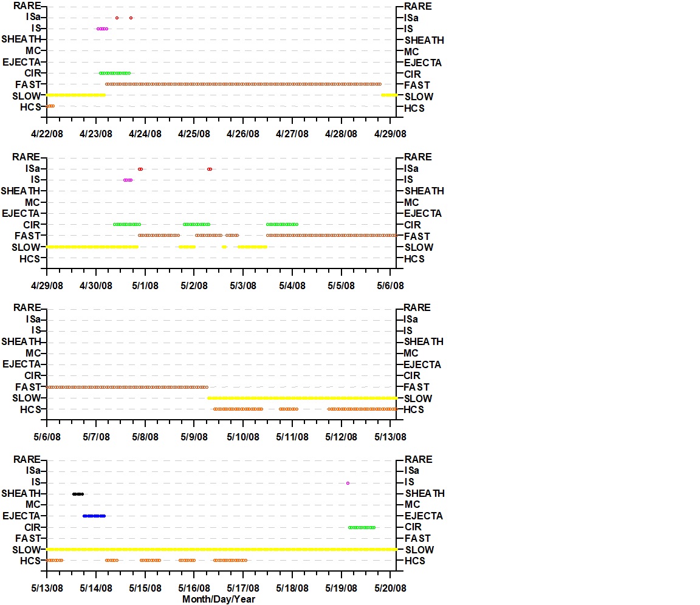Click the 5/12/08 date label
Viewport: 700px width, 605px height.
click(341, 437)
